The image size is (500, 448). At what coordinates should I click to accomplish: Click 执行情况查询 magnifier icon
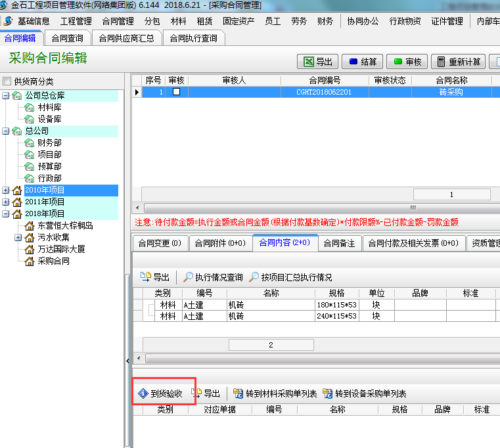coord(188,277)
